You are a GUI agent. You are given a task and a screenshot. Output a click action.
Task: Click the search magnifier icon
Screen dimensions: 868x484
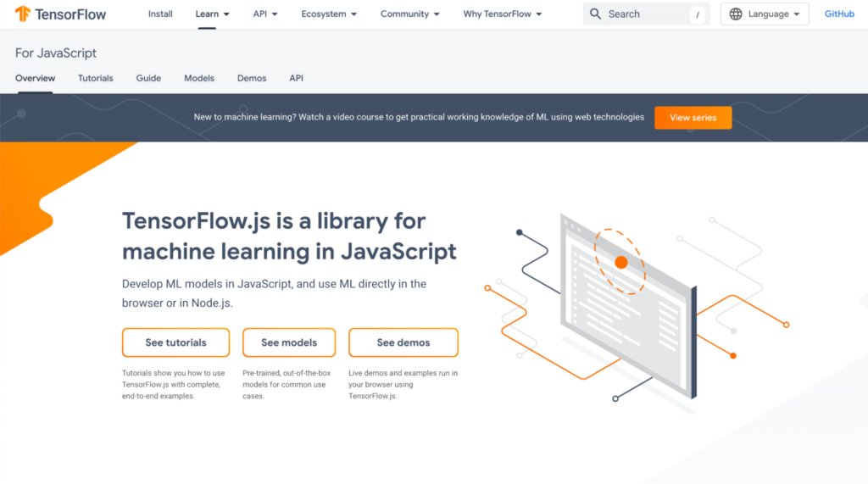pos(595,14)
